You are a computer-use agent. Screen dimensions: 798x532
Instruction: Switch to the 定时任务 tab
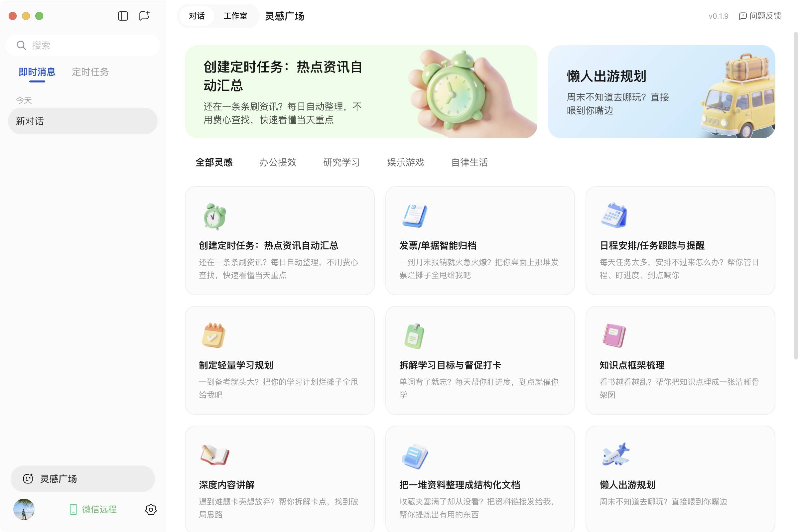90,72
